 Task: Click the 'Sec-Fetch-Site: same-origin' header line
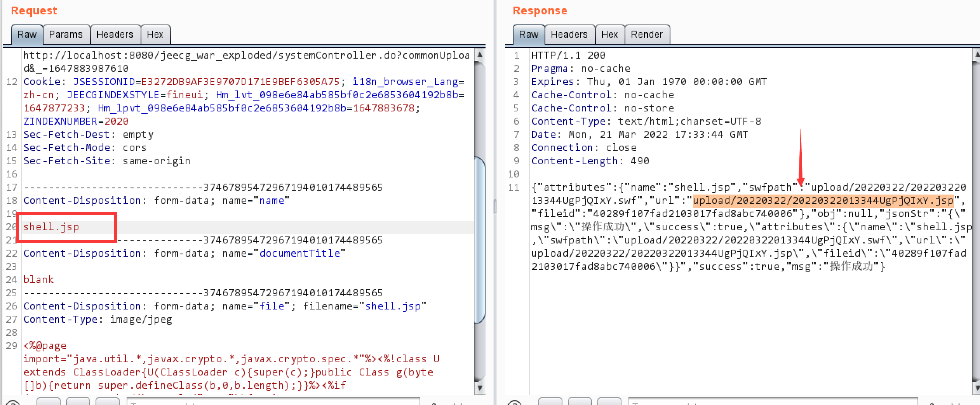tap(107, 161)
